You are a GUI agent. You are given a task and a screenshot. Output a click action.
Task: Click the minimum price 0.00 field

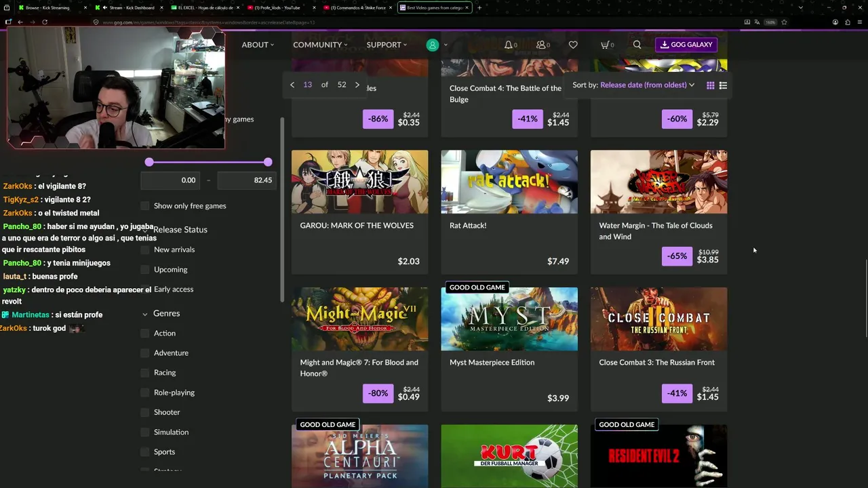pyautogui.click(x=170, y=180)
